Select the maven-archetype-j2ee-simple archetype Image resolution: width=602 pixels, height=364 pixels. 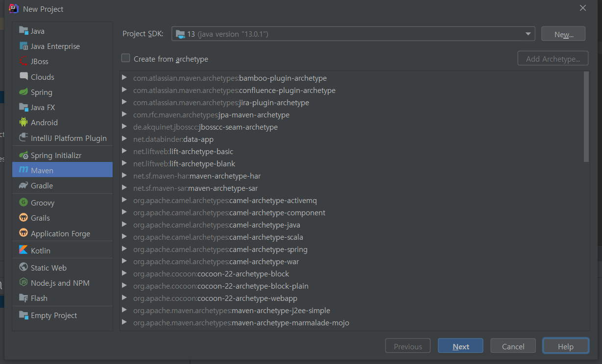(232, 310)
